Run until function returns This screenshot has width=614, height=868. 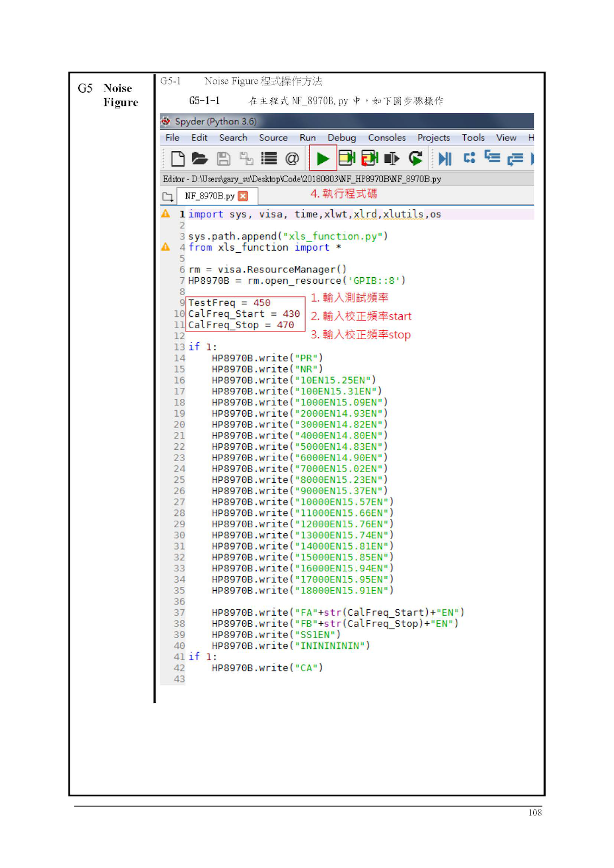click(515, 158)
